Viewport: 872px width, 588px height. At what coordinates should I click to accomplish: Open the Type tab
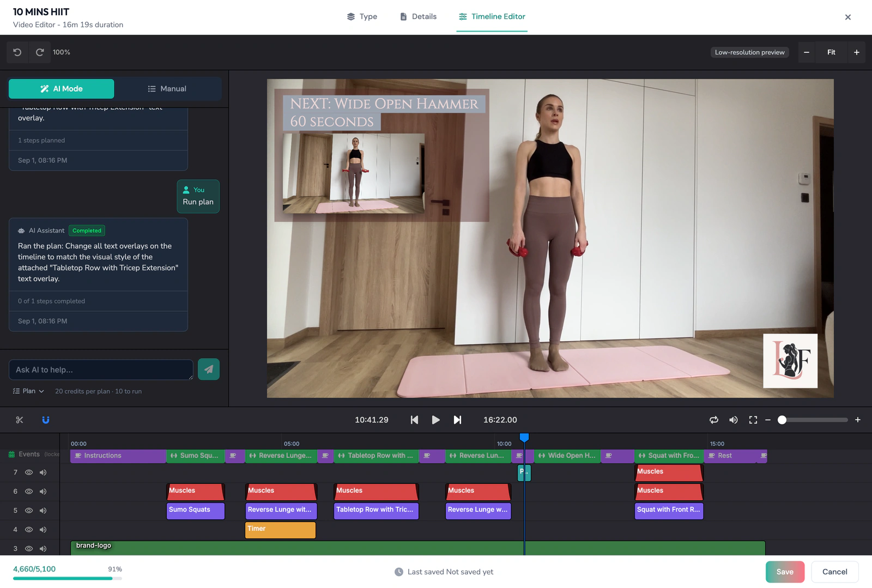[362, 16]
